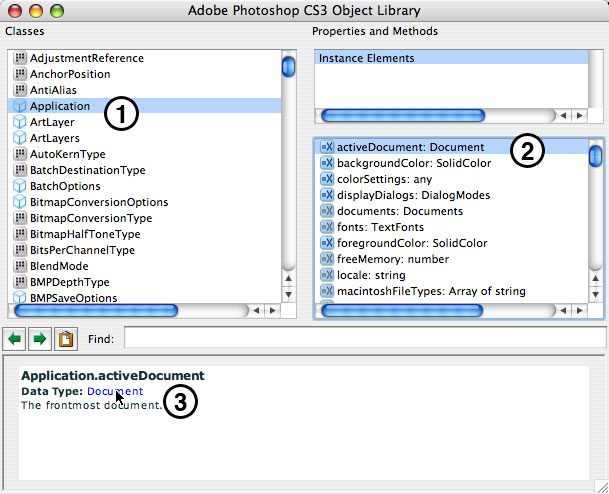Click the AnchorPosition enum icon
The width and height of the screenshot is (609, 494).
click(20, 74)
